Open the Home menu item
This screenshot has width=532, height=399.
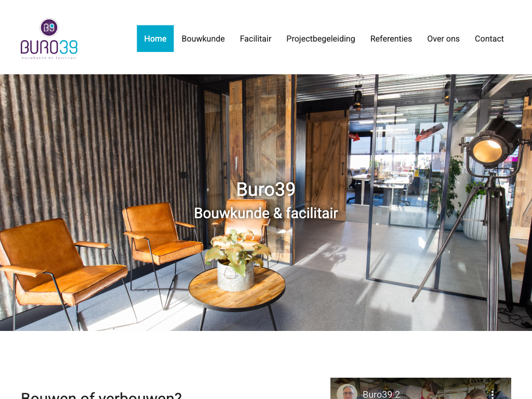coord(155,38)
